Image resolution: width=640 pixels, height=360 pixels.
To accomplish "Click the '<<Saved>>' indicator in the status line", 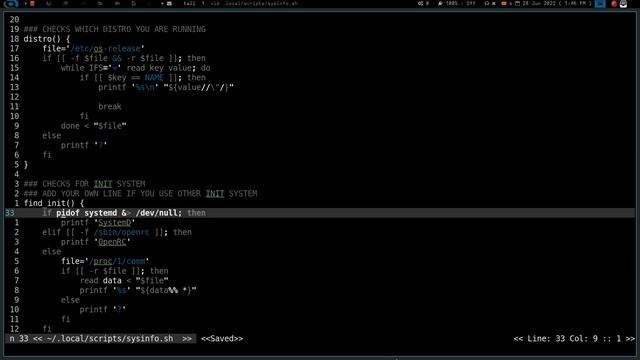I will pyautogui.click(x=222, y=339).
